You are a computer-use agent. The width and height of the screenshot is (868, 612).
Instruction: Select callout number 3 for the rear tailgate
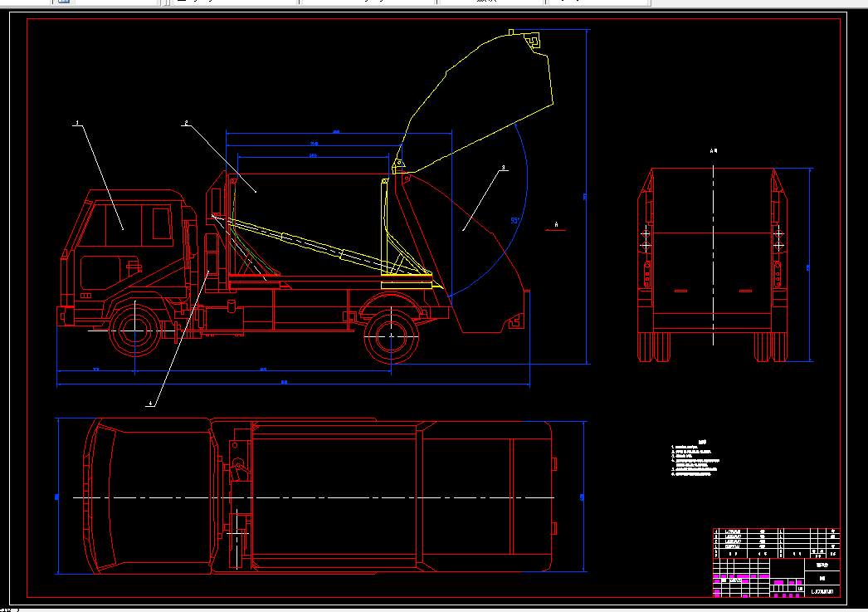click(x=503, y=167)
